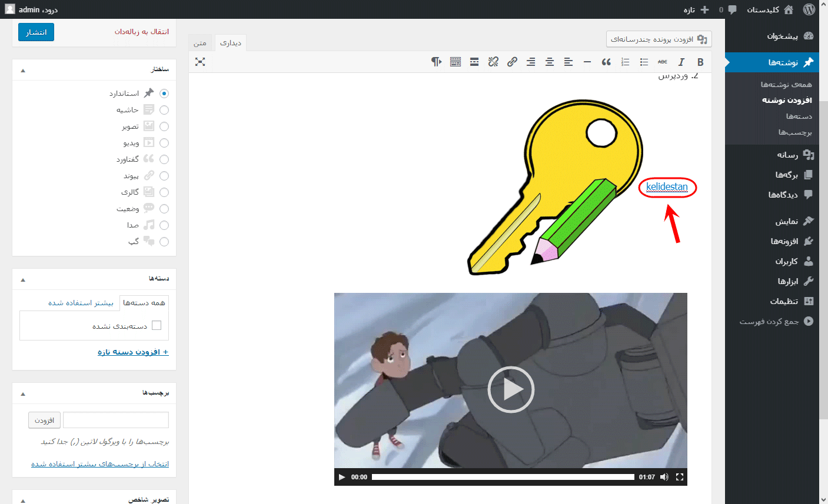Collapse the برچسب‌ها tags panel
The height and width of the screenshot is (504, 828).
tap(23, 393)
